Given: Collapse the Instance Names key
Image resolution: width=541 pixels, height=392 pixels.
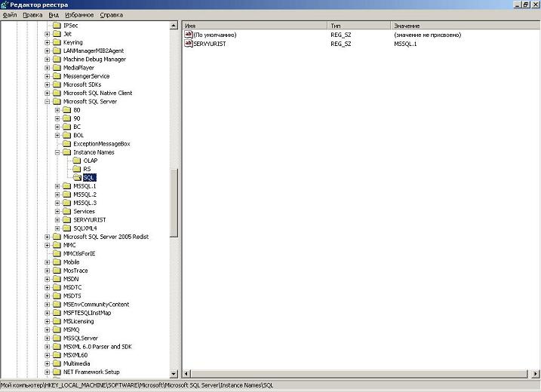Looking at the screenshot, I should (x=57, y=152).
